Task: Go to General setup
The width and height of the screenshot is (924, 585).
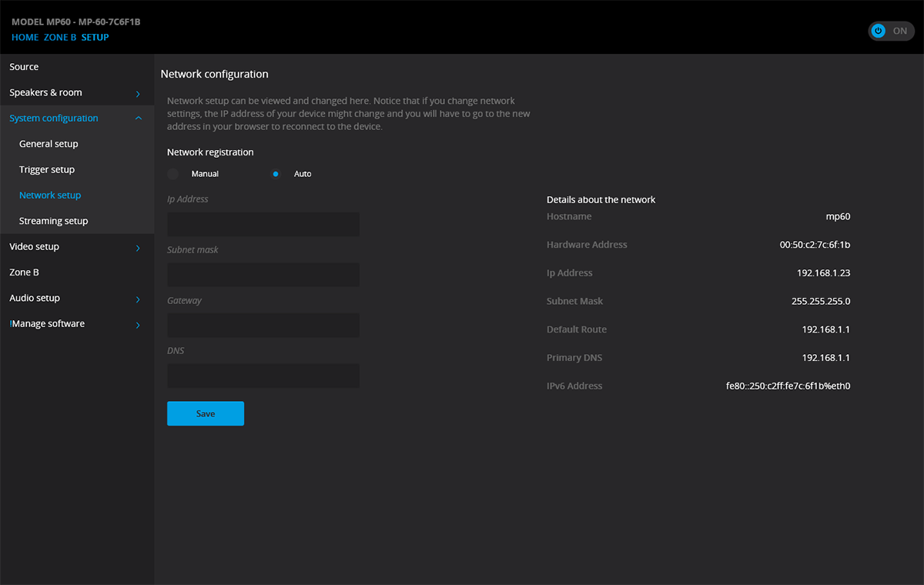Action: pos(77,144)
